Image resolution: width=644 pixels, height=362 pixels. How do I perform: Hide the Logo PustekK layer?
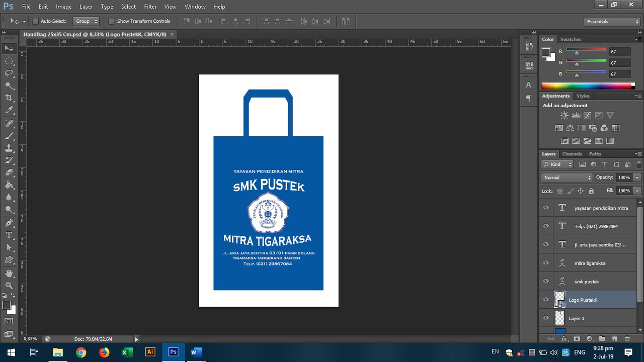pos(546,300)
